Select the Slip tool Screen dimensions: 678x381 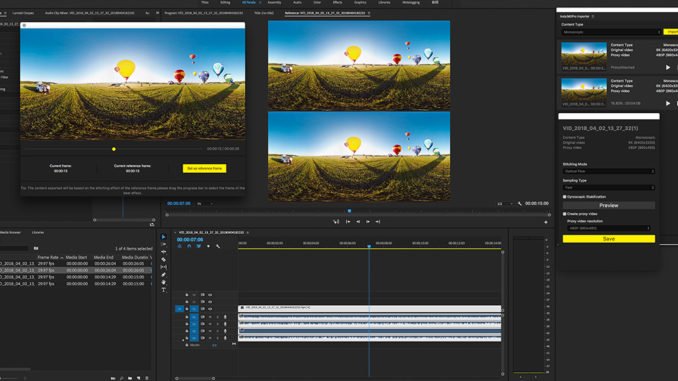click(163, 267)
